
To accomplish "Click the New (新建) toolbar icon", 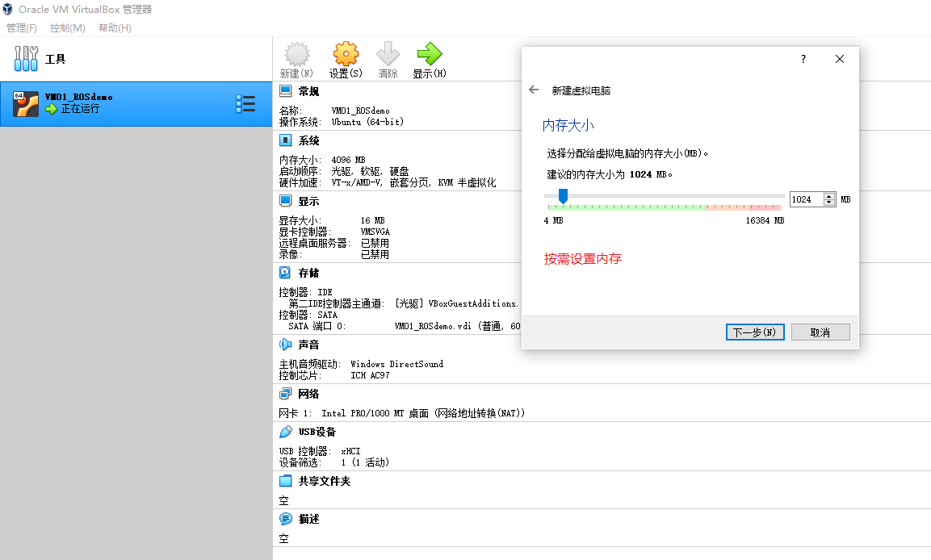I will coord(296,55).
